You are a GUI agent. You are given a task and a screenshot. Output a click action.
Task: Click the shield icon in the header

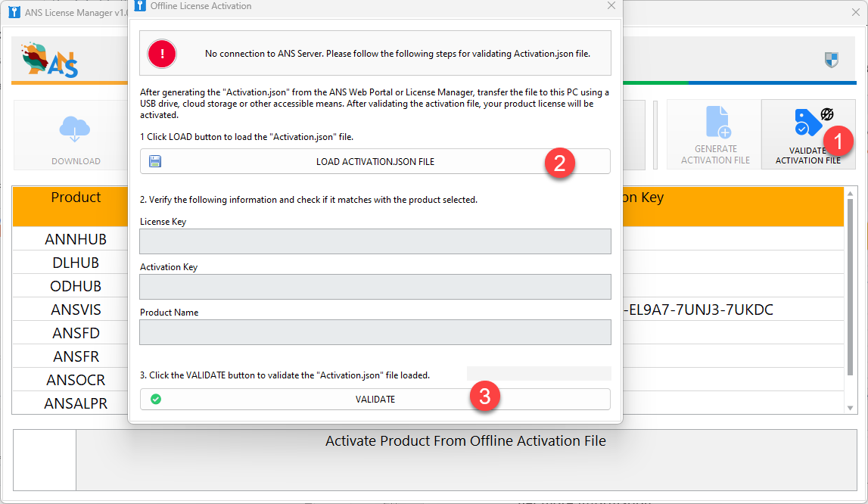832,60
